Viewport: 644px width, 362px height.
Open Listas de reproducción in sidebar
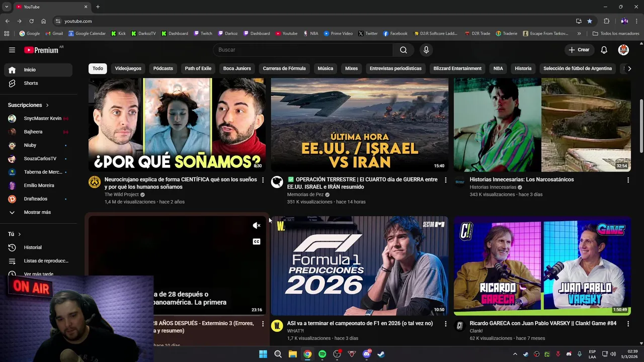[38, 261]
